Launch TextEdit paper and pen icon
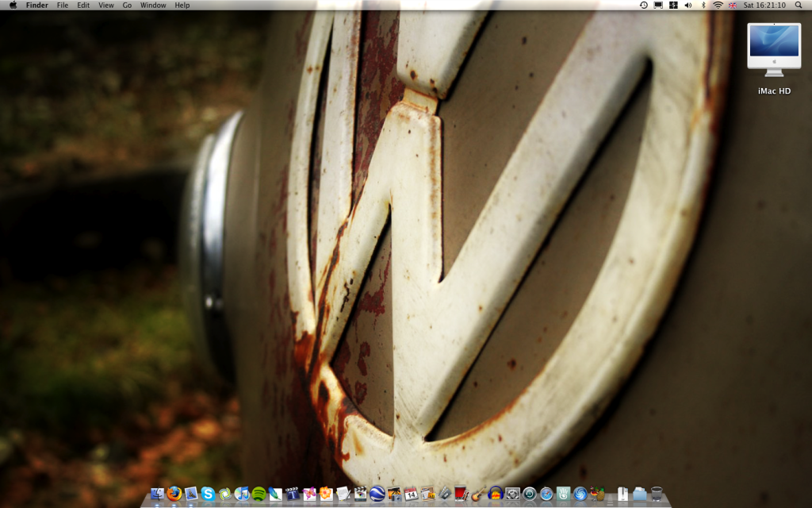This screenshot has width=812, height=508. (343, 494)
